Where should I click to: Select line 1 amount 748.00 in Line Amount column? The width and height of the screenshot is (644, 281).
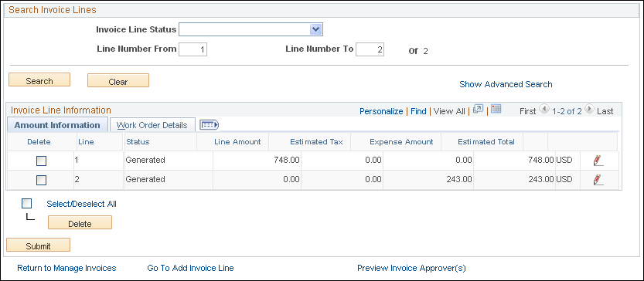[287, 160]
